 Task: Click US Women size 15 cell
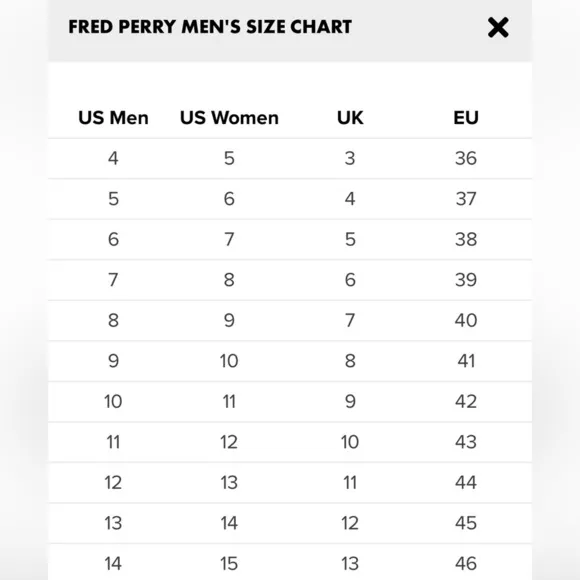229,563
